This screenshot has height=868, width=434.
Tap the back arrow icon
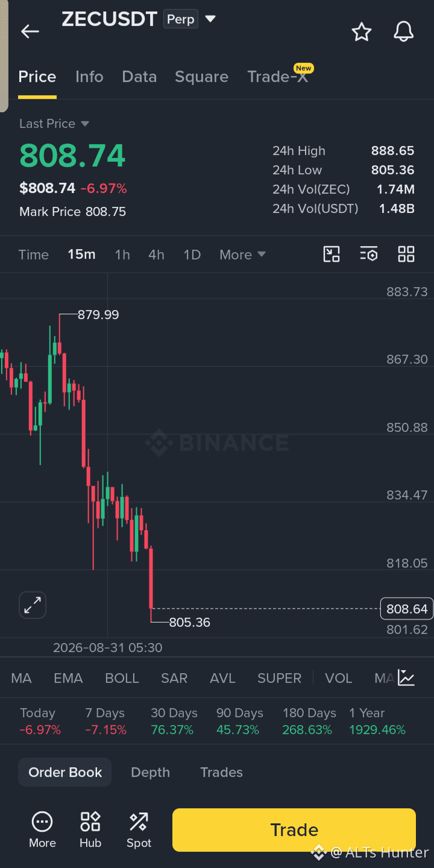point(30,32)
